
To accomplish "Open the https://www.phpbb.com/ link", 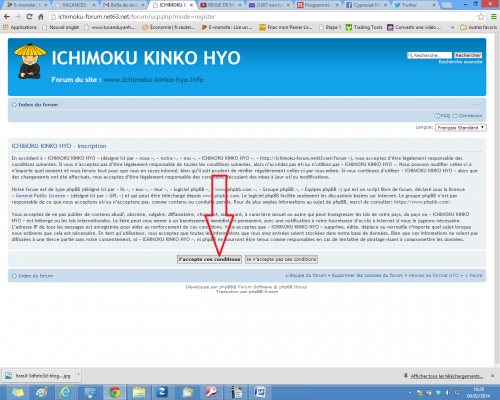I will tap(422, 202).
